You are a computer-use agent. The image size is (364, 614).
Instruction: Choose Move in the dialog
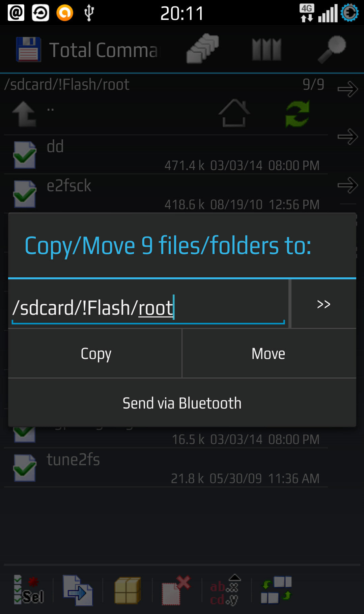click(x=269, y=353)
